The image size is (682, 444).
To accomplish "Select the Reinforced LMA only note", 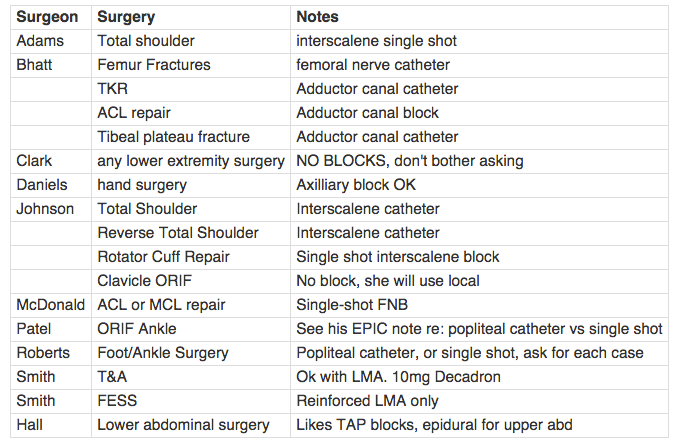I will coord(479,401).
